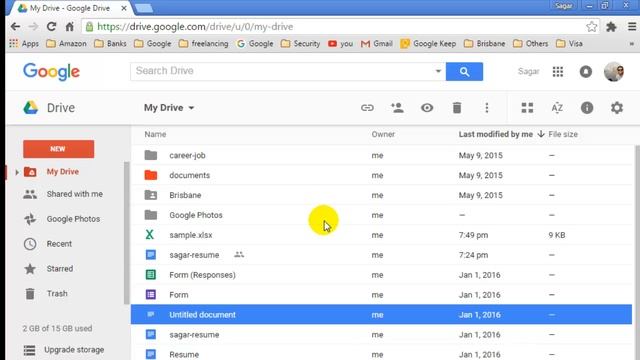Click Upgrade storage

click(x=74, y=350)
